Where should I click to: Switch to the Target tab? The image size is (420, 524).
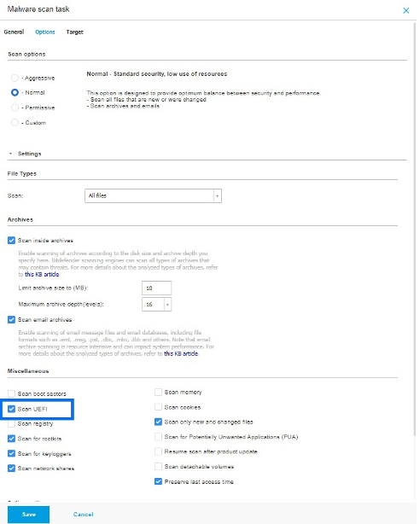[x=74, y=32]
